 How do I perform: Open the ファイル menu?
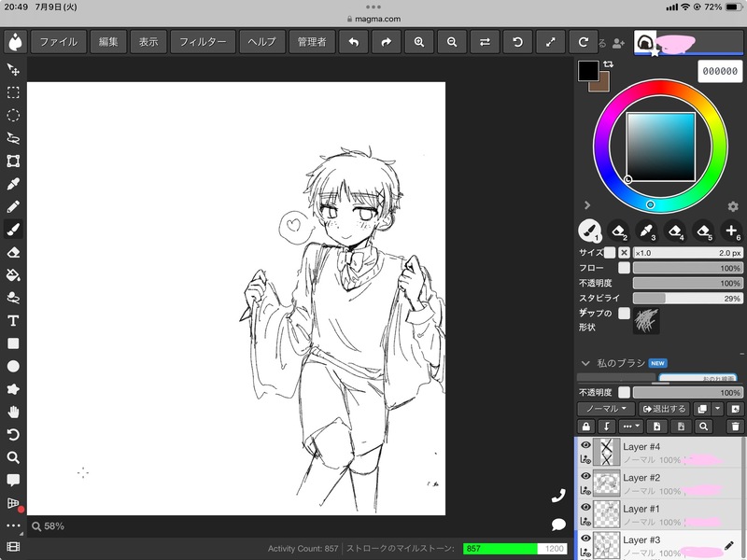[x=59, y=42]
